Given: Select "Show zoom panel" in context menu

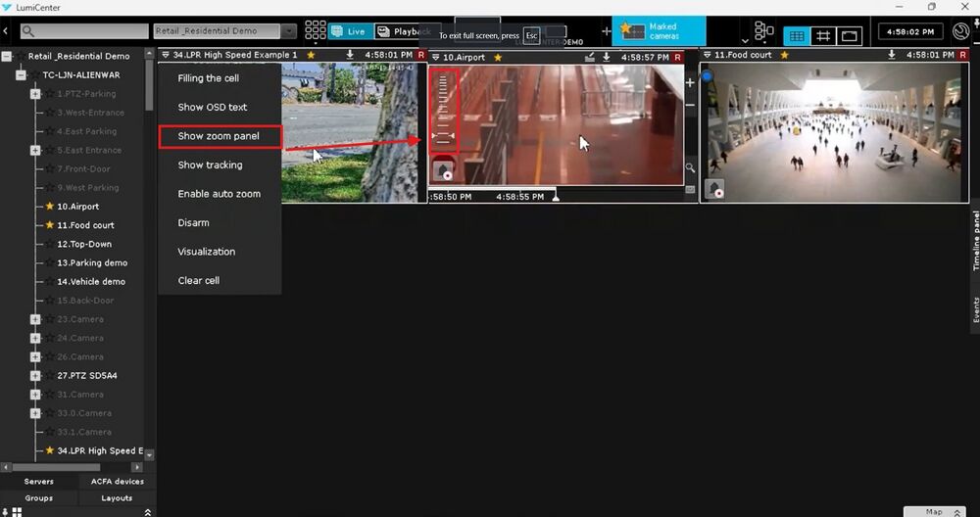Looking at the screenshot, I should [219, 136].
